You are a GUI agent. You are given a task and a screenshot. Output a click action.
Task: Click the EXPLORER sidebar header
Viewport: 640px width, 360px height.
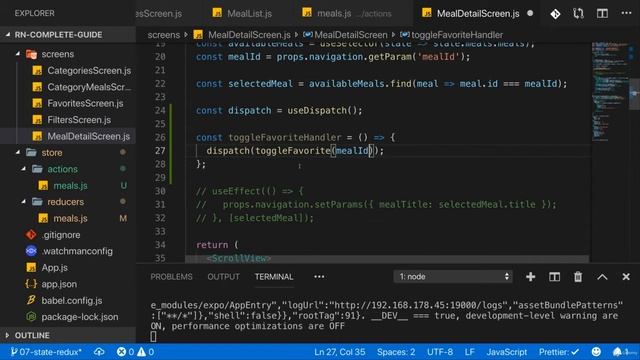35,13
